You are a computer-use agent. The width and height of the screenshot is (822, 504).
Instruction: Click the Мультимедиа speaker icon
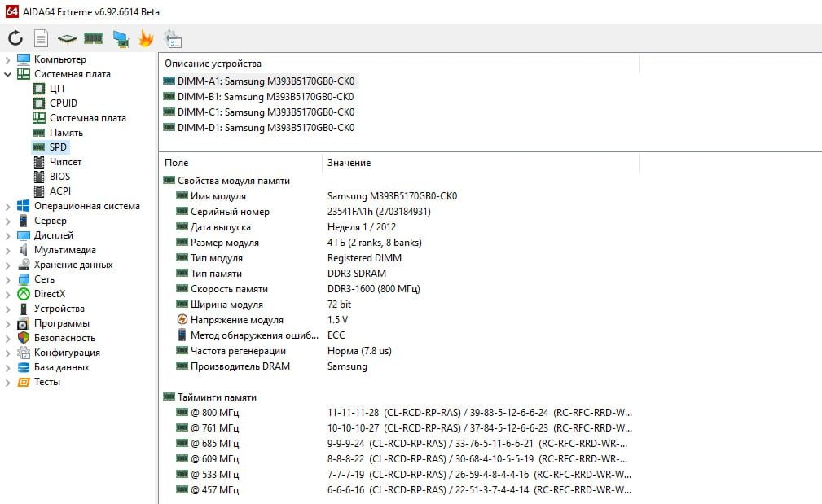click(x=23, y=250)
